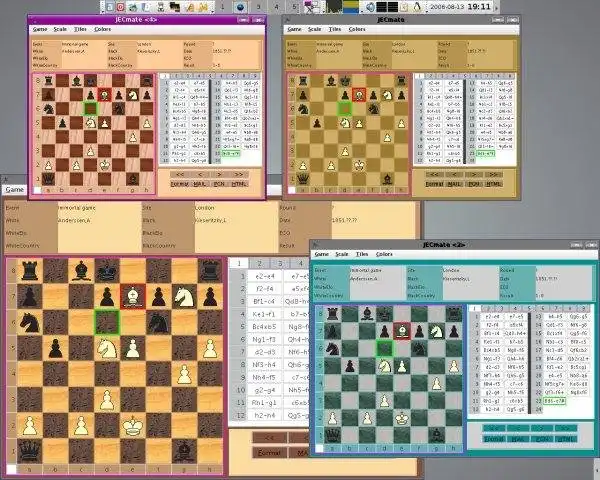Go back one move with < in JECmate <2>

coord(517,428)
